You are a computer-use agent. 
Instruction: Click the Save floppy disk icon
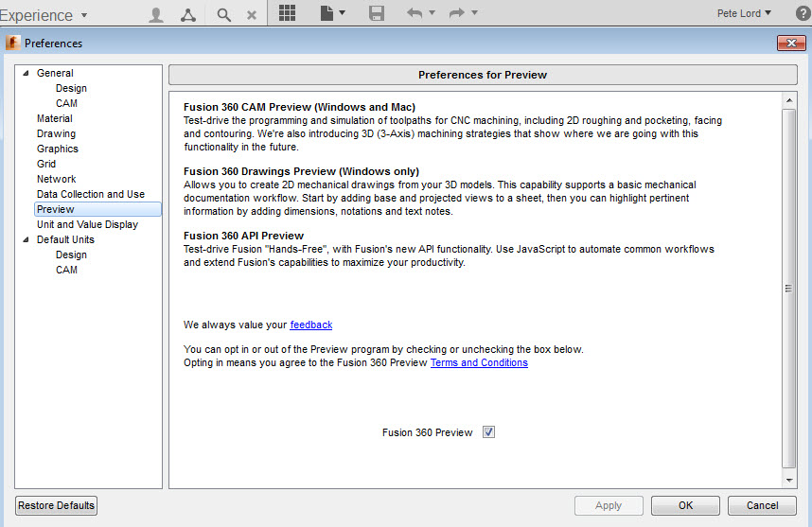pyautogui.click(x=377, y=13)
